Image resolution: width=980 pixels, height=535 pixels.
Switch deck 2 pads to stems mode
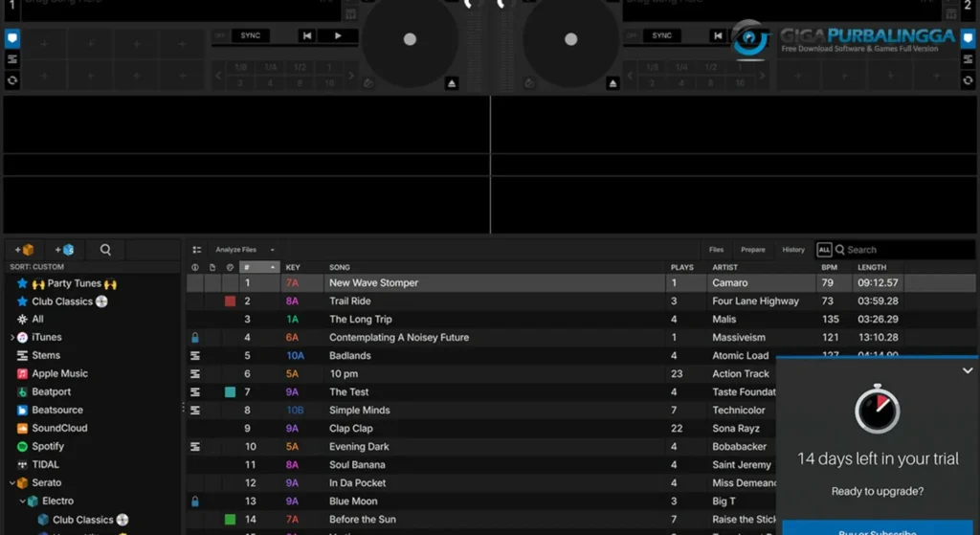coord(968,59)
